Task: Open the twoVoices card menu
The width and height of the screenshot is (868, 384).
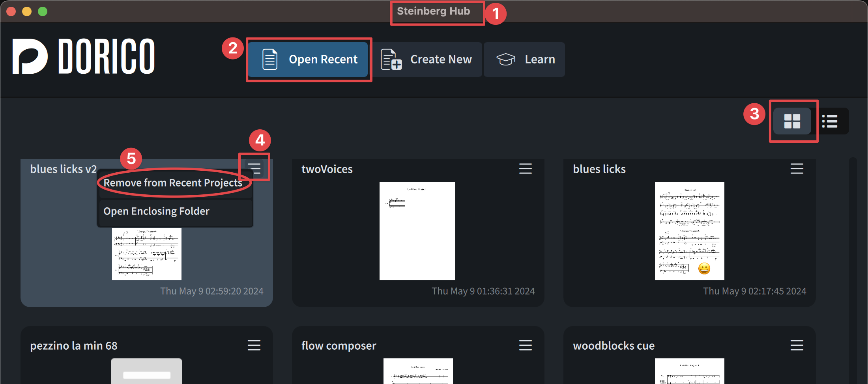Action: coord(525,169)
